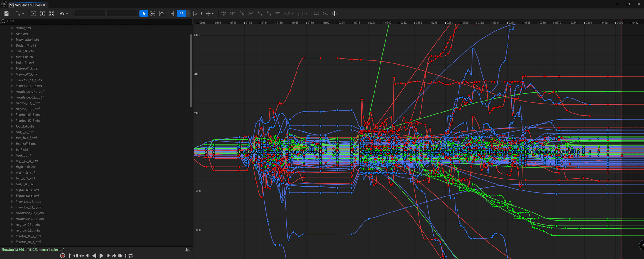Screen dimensions: 644x259
Task: Click the bracket frame-all icon in toolbar
Action: click(x=52, y=14)
